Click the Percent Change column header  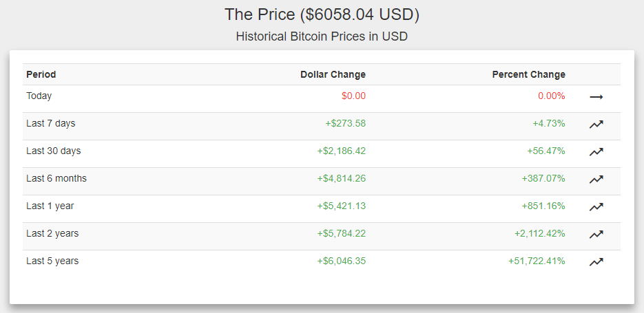[528, 74]
